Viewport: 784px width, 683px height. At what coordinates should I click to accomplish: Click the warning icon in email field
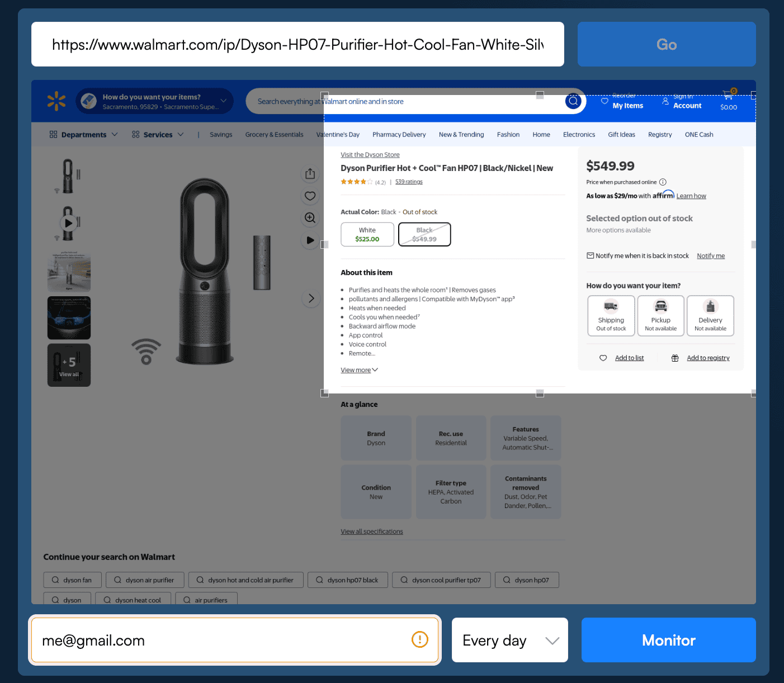coord(420,639)
